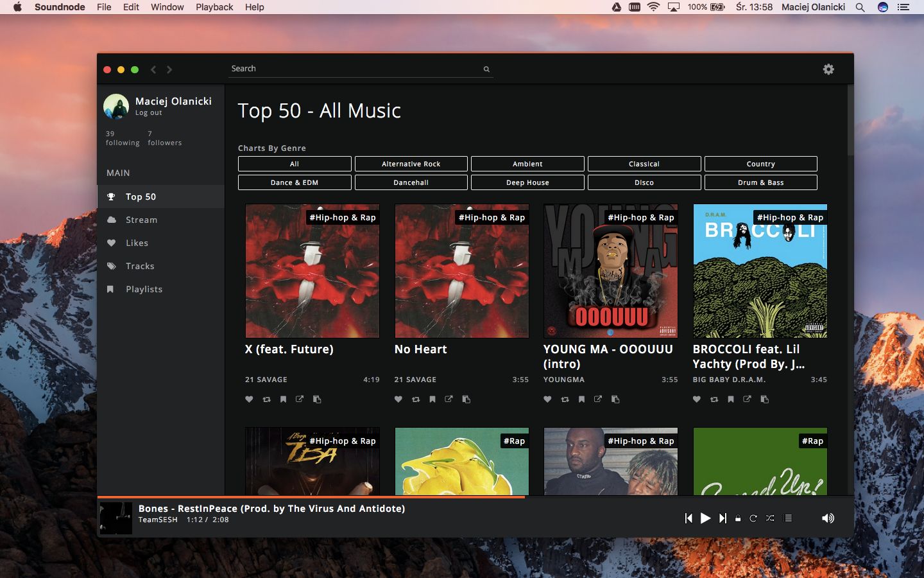Open macOS Spotlight search icon

[x=860, y=7]
